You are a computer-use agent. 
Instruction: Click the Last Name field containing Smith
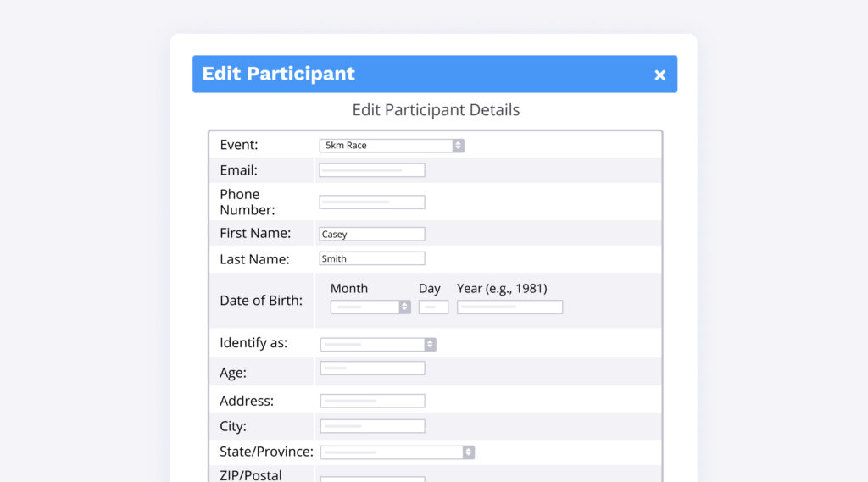(372, 258)
